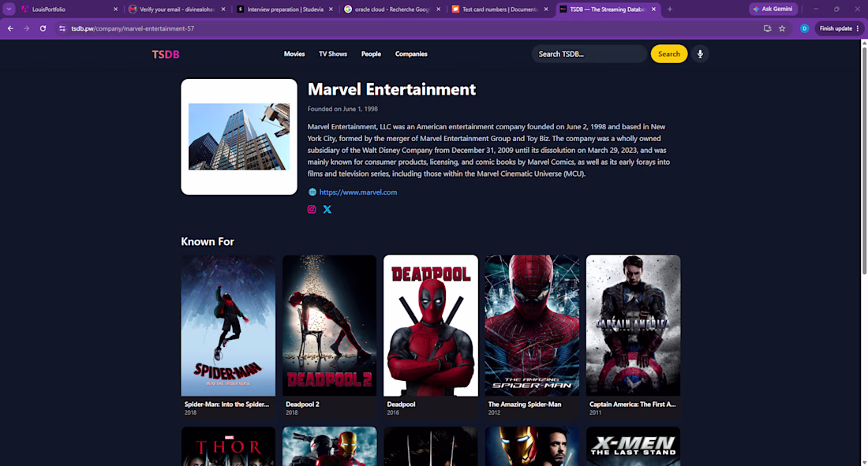Open the TV Shows nav menu
The width and height of the screenshot is (868, 466).
pos(333,54)
